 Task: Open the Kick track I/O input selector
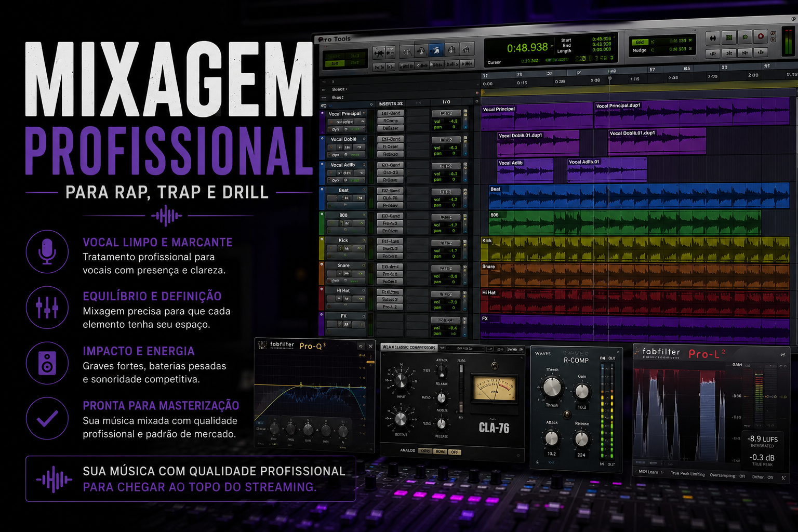[446, 243]
